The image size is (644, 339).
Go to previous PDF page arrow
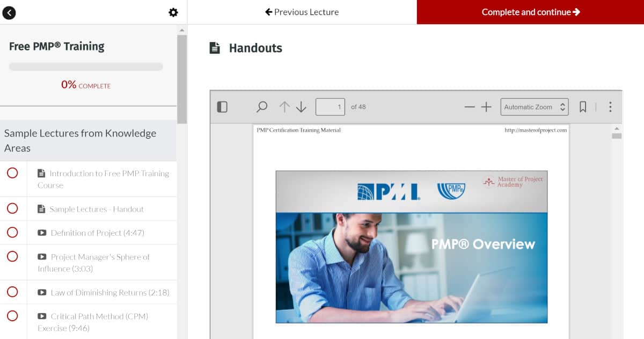pyautogui.click(x=284, y=107)
